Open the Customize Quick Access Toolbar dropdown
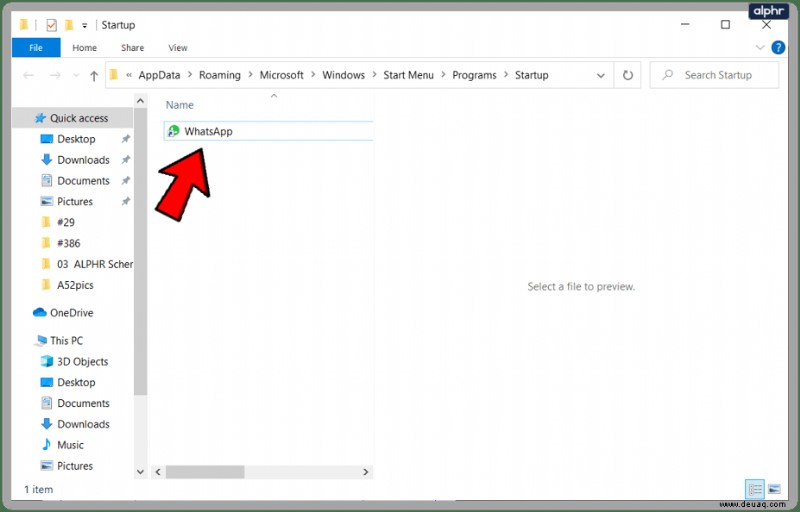 click(x=85, y=25)
